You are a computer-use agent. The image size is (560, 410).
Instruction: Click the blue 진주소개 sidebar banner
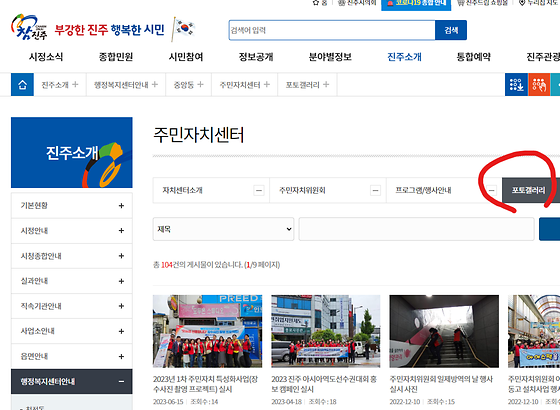[72, 152]
